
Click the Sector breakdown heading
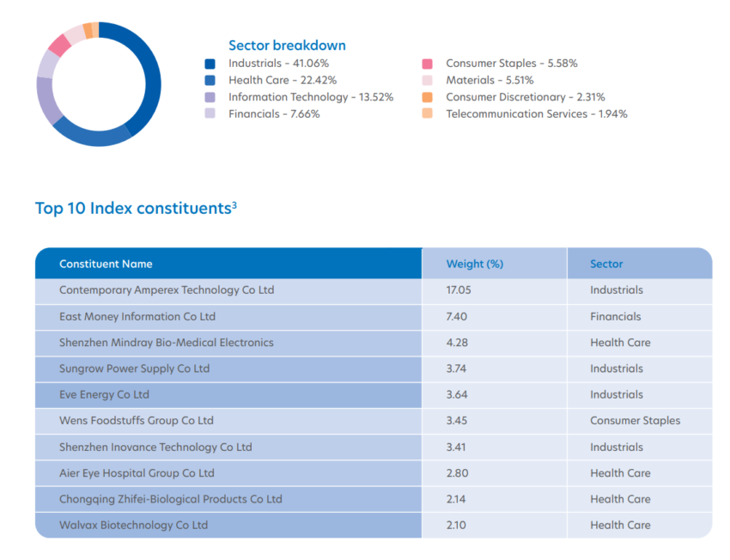click(x=287, y=46)
